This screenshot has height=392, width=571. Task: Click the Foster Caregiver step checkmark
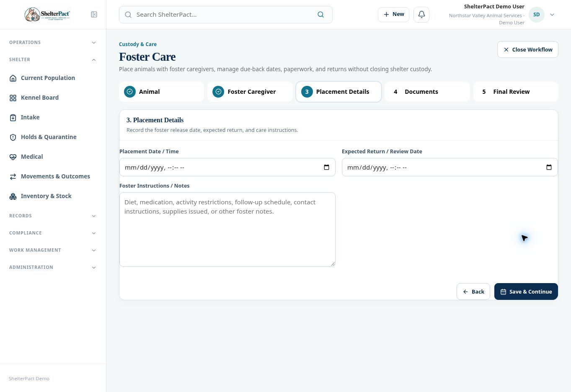(218, 92)
